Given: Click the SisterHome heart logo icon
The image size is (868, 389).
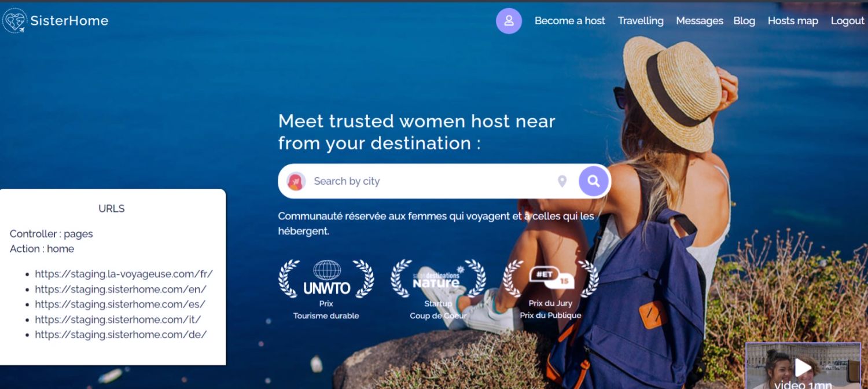Looking at the screenshot, I should (14, 21).
